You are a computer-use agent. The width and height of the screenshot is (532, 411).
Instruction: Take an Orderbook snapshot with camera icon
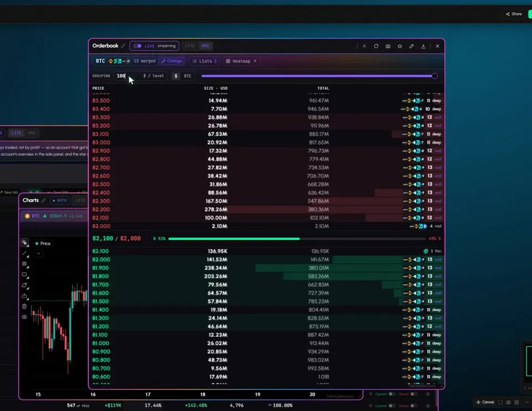tap(388, 46)
